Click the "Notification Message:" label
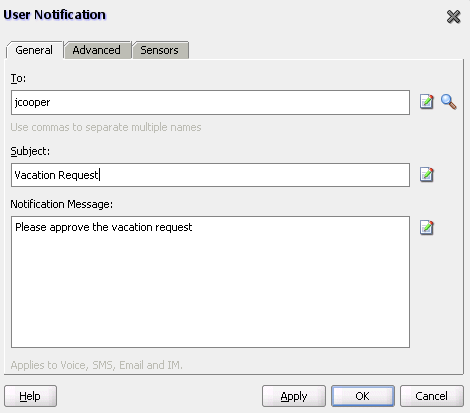Viewport: 470px width, 413px height. (x=62, y=204)
